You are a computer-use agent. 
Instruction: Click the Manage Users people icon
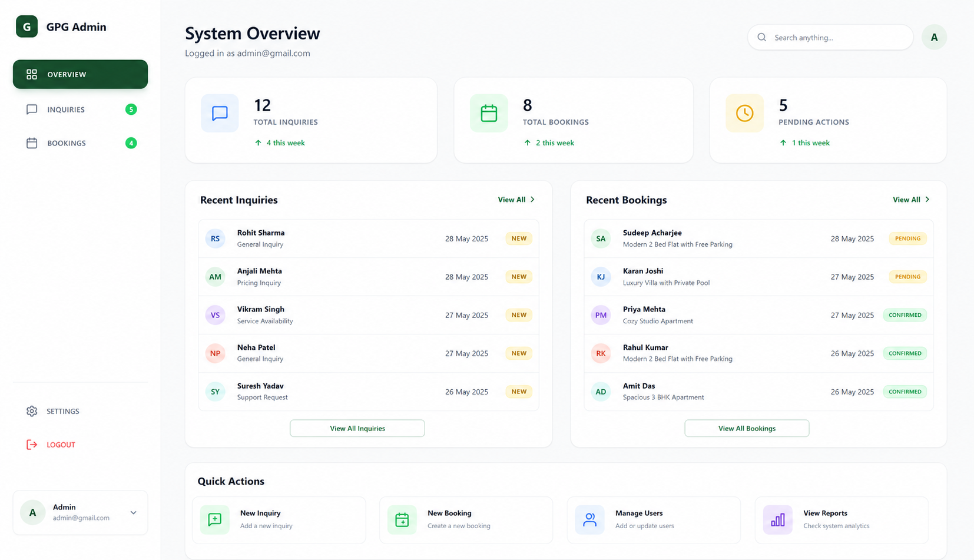(589, 519)
